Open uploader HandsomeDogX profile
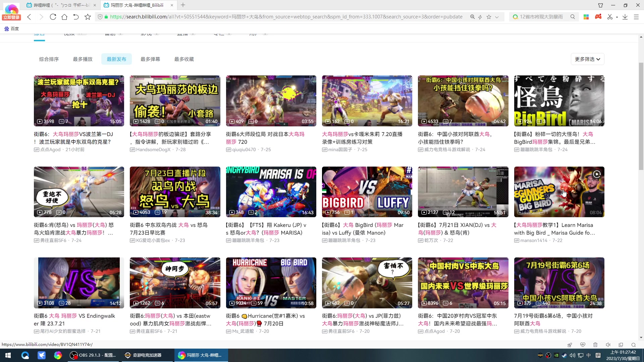Viewport: 644px width, 362px height. pyautogui.click(x=153, y=149)
